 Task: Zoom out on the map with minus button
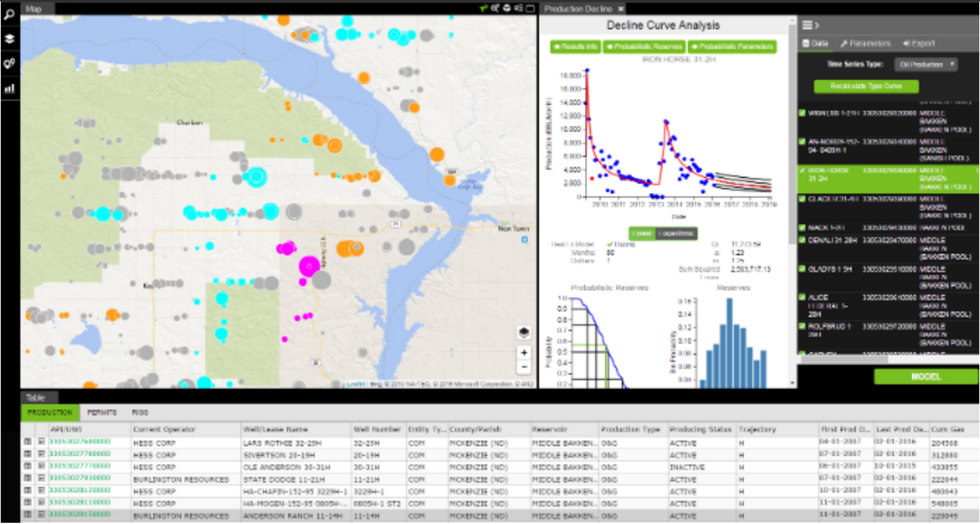click(524, 367)
